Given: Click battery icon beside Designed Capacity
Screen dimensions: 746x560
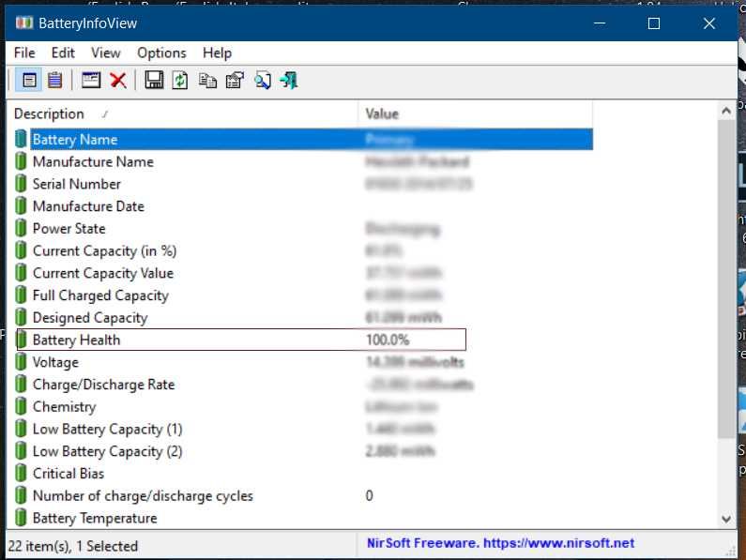Looking at the screenshot, I should pyautogui.click(x=21, y=317).
